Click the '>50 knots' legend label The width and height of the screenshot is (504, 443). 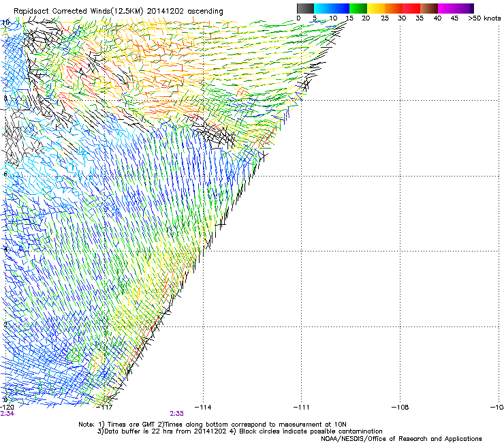pos(484,18)
